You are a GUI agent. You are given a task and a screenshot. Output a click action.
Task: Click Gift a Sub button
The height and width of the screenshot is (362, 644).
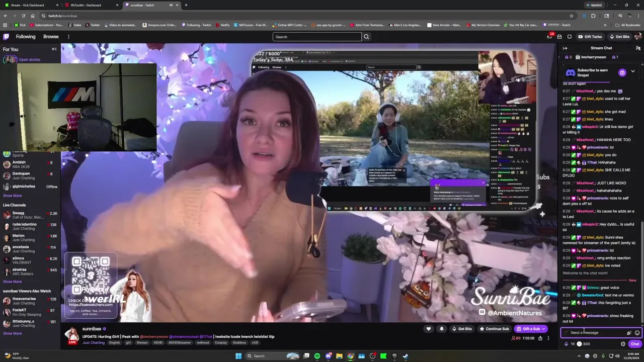pyautogui.click(x=531, y=329)
